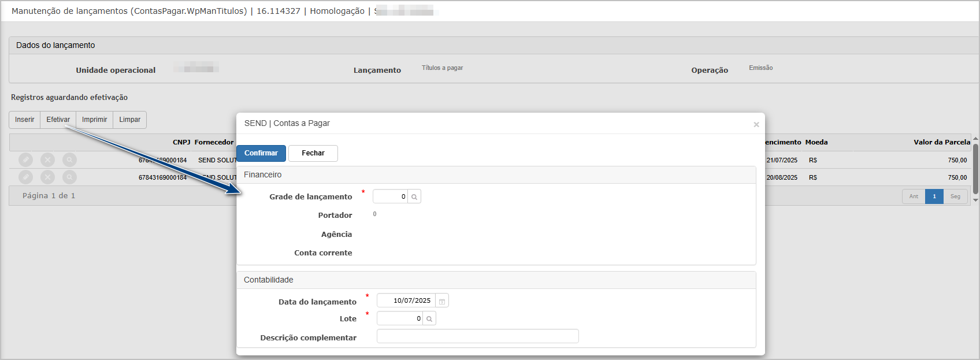Click the Limpar toolbar button
This screenshot has height=360, width=980.
[x=130, y=120]
